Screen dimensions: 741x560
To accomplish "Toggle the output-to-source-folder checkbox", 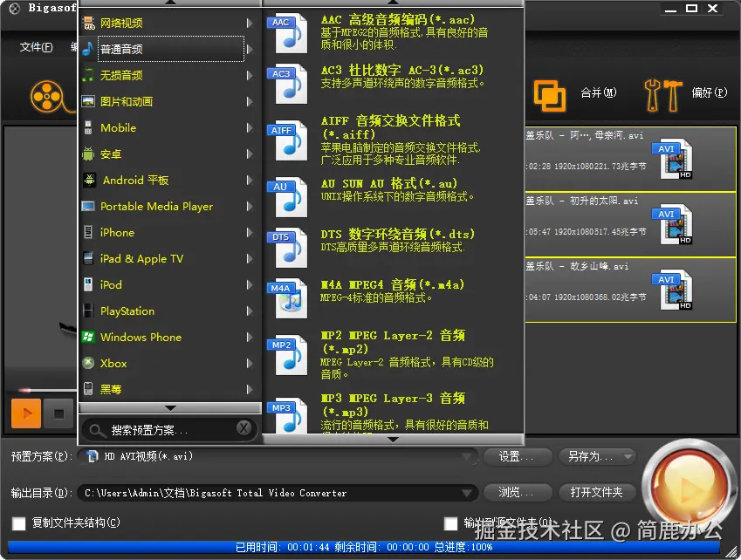I will 451,523.
